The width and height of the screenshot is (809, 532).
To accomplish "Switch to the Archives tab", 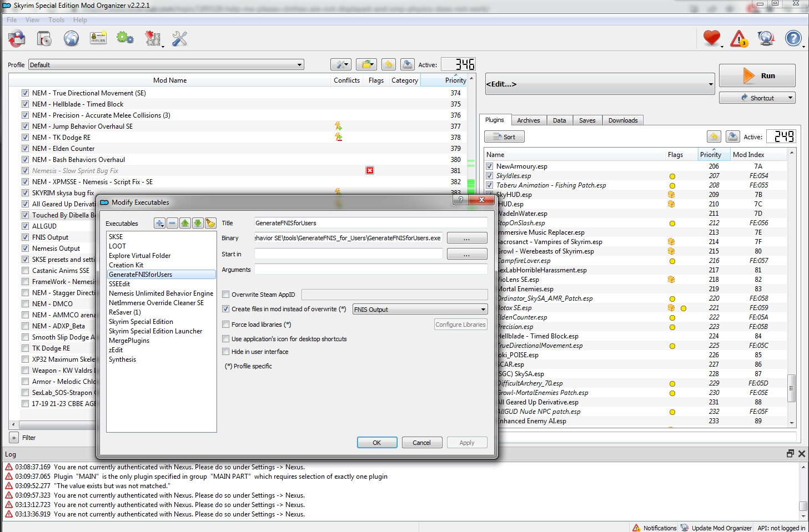I will [x=529, y=120].
